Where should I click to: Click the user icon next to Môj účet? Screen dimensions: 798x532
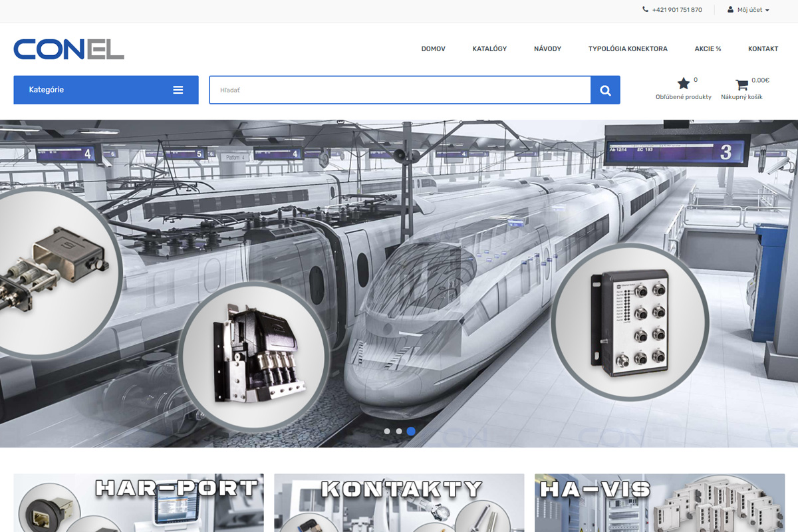730,10
